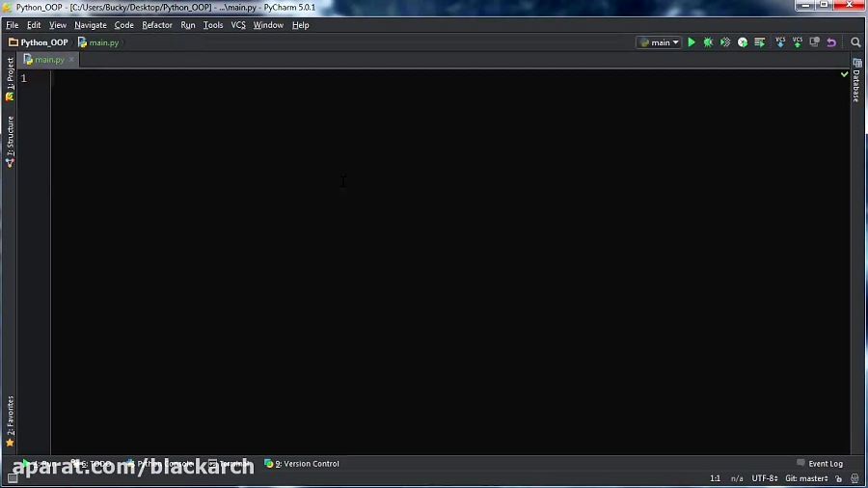Image resolution: width=868 pixels, height=488 pixels.
Task: Open the Window menu
Action: point(268,25)
